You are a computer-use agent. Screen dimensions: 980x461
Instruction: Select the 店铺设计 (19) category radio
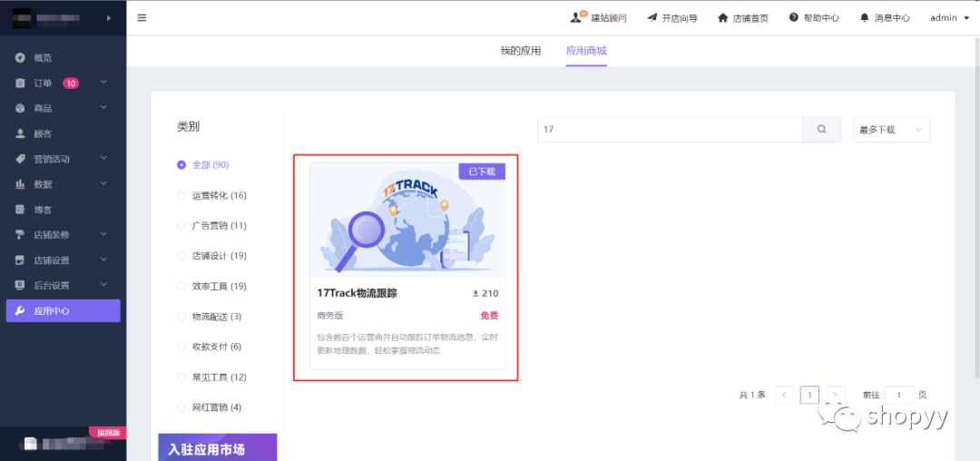pos(181,256)
